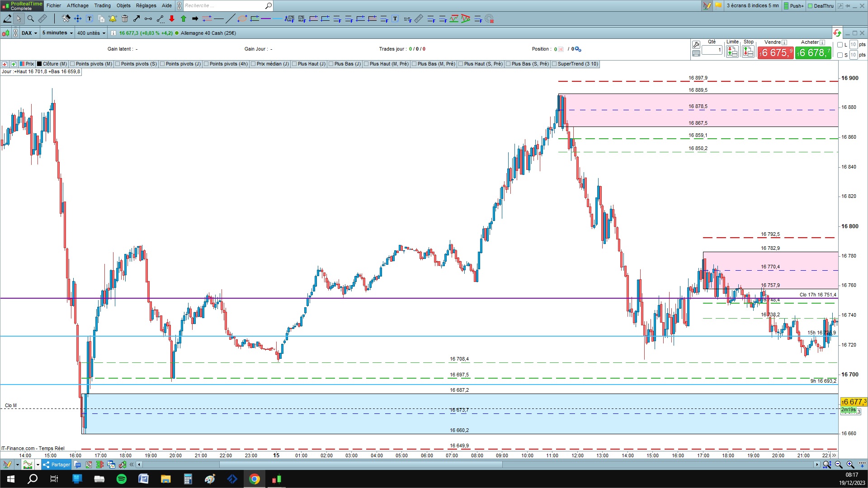Select the ellipse drawing tool
The image size is (868, 488).
[x=242, y=19]
